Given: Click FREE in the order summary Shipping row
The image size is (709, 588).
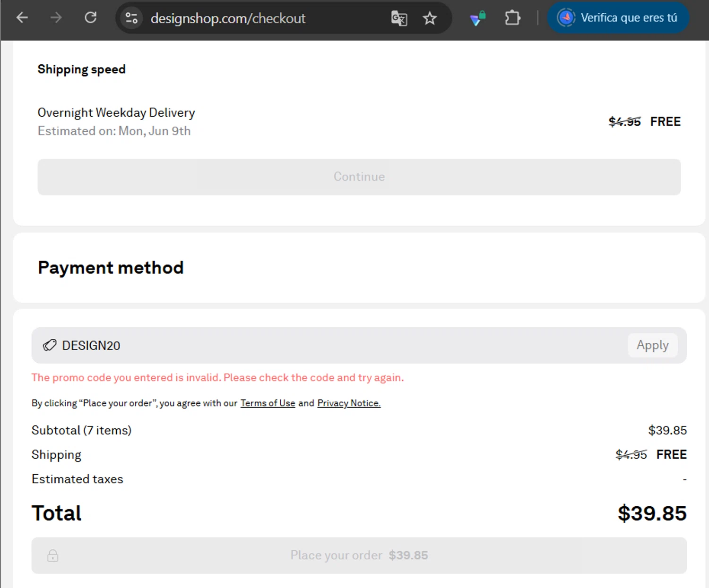Looking at the screenshot, I should 671,454.
